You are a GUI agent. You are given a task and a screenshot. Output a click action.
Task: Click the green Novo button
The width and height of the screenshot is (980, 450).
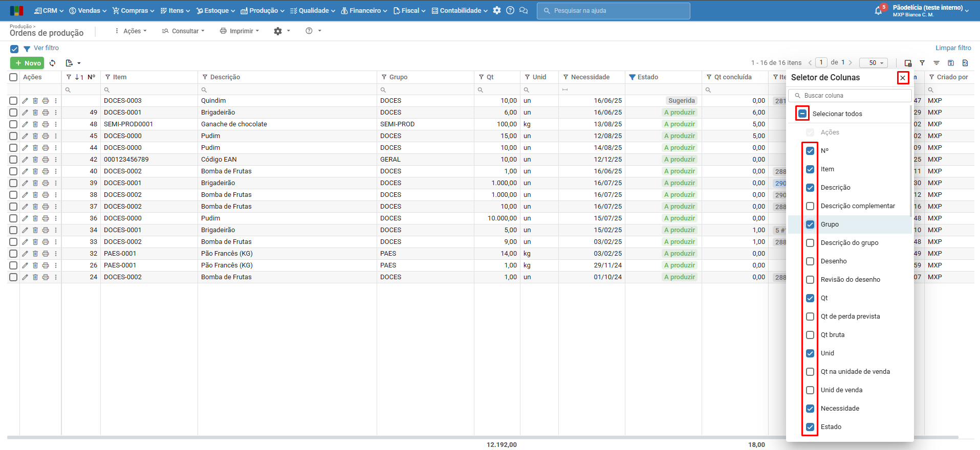click(x=28, y=63)
